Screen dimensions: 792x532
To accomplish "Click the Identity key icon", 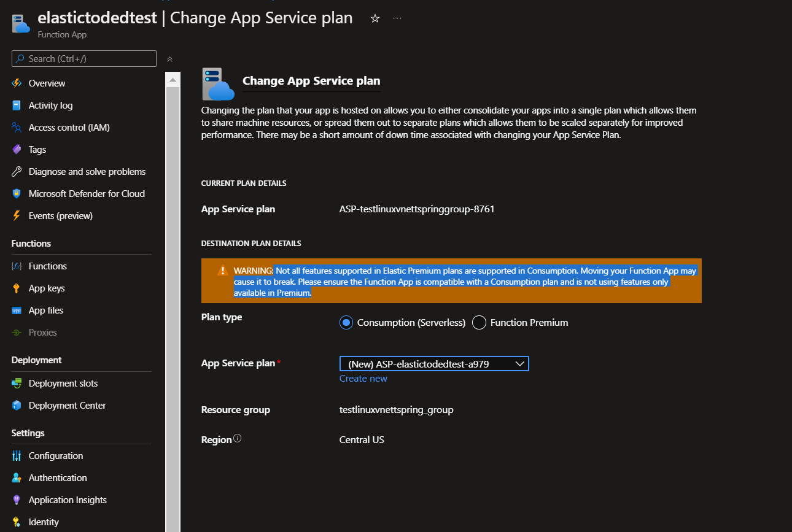I will pos(17,522).
